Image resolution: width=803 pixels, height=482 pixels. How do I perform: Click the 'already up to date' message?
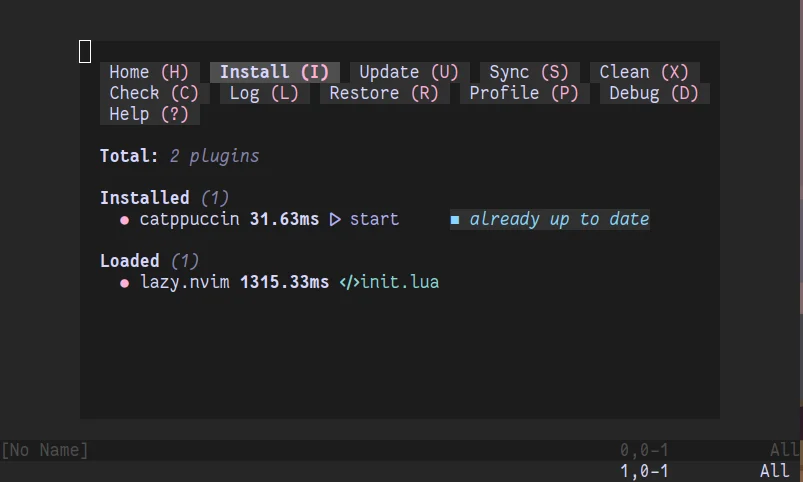point(559,219)
